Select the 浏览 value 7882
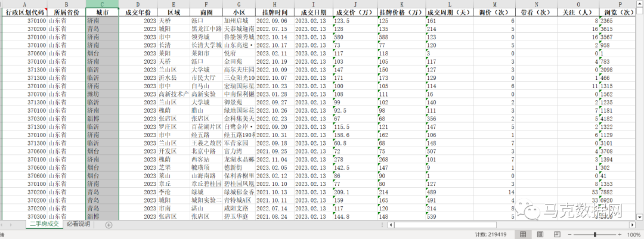644x239 pixels. [618, 192]
